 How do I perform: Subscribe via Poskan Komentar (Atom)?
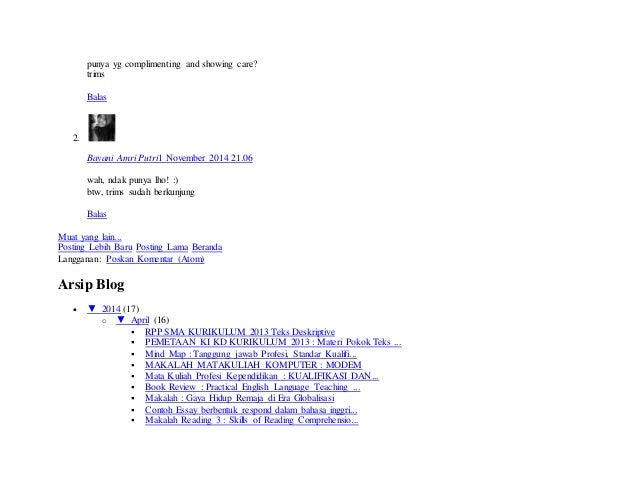155,259
